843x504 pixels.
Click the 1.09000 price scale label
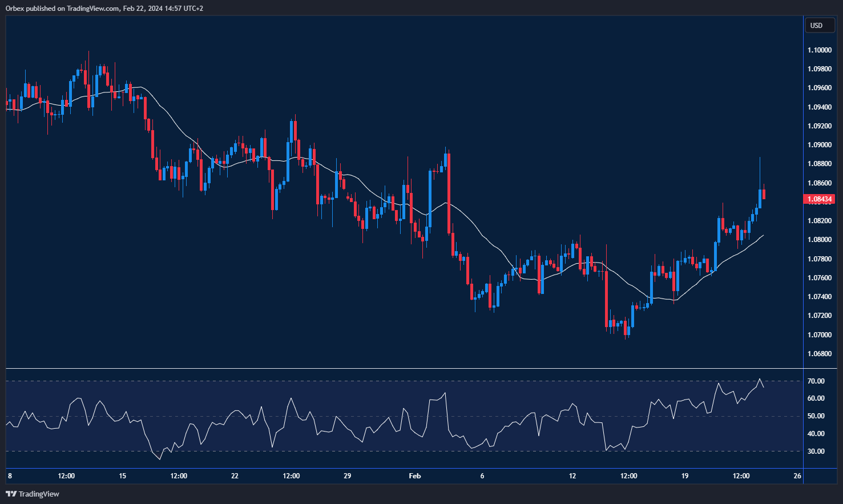tap(819, 145)
